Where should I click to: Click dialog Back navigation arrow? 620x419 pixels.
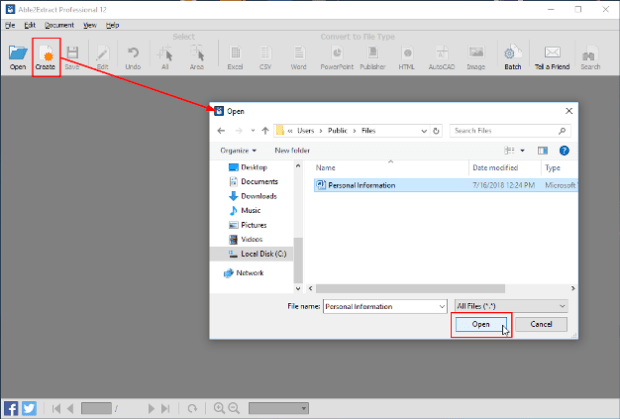point(221,131)
